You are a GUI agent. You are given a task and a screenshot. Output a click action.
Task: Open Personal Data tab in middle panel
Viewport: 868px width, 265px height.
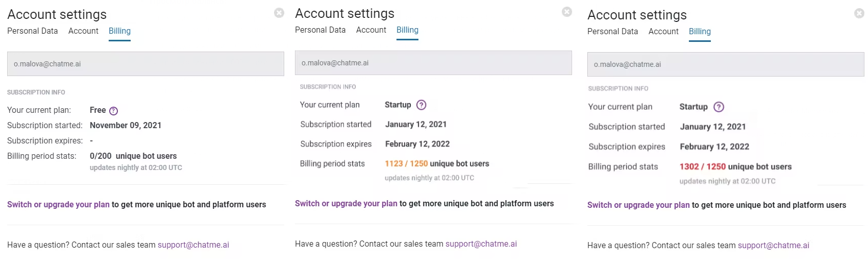tap(320, 30)
